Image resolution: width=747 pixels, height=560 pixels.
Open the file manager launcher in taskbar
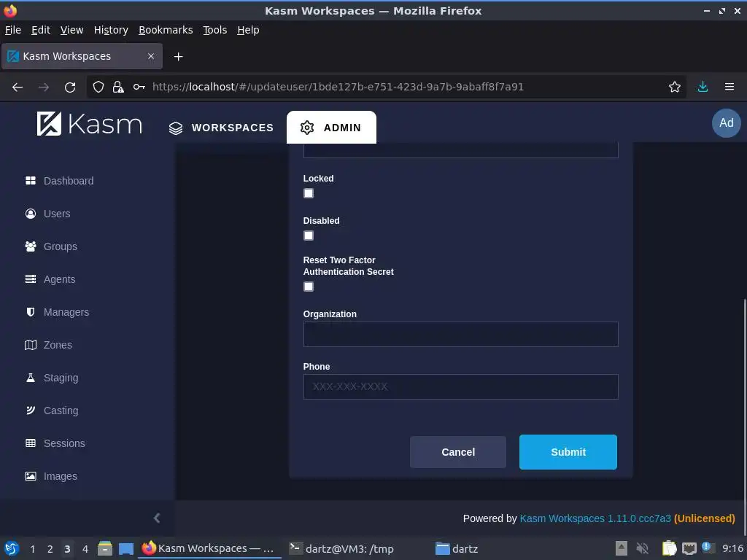(105, 548)
